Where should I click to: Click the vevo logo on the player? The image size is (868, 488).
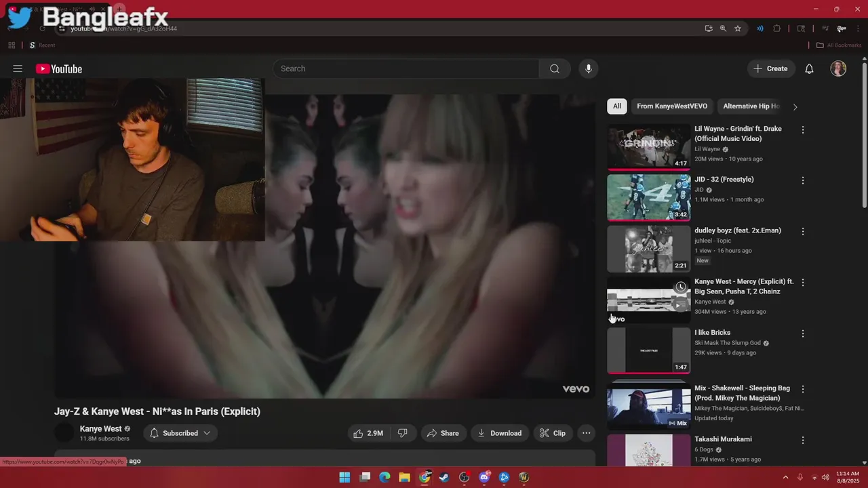pyautogui.click(x=576, y=389)
